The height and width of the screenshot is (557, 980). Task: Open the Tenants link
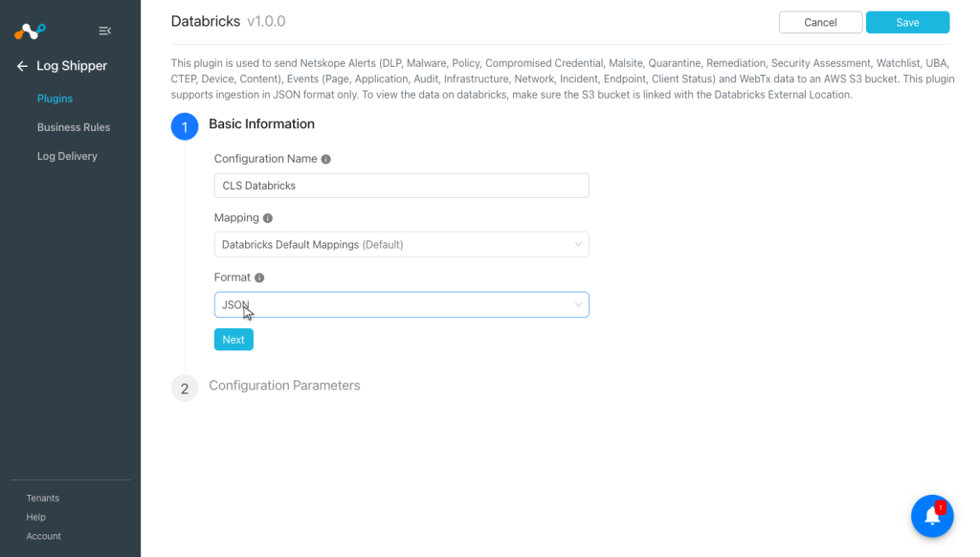point(42,499)
